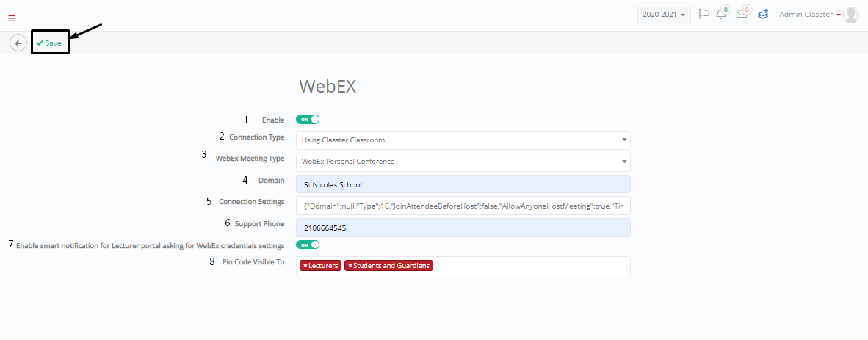This screenshot has width=868, height=340.
Task: Click the flag icon in header
Action: 704,14
